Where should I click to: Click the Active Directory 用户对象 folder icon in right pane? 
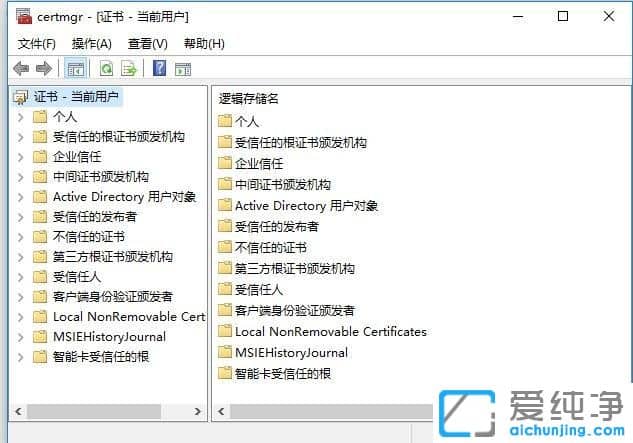click(225, 205)
